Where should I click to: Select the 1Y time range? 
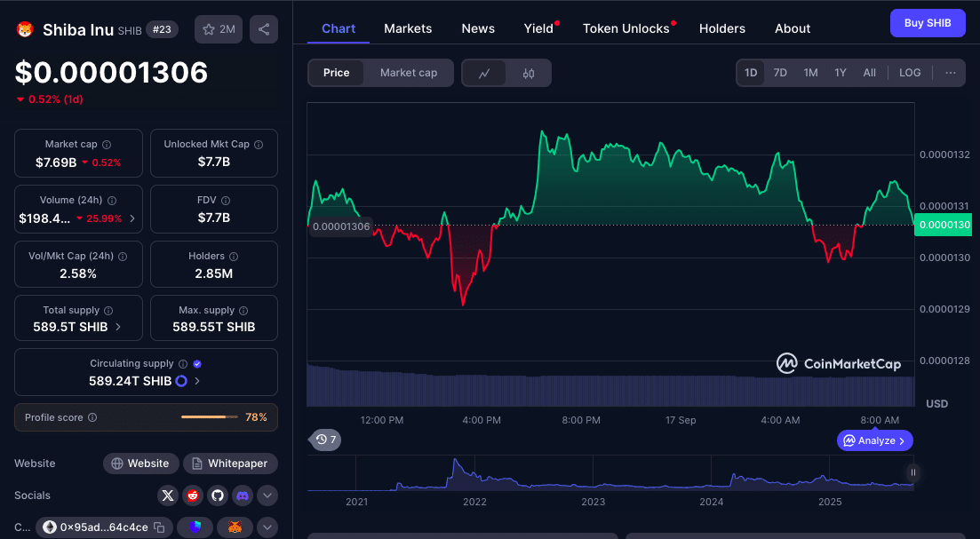(841, 73)
